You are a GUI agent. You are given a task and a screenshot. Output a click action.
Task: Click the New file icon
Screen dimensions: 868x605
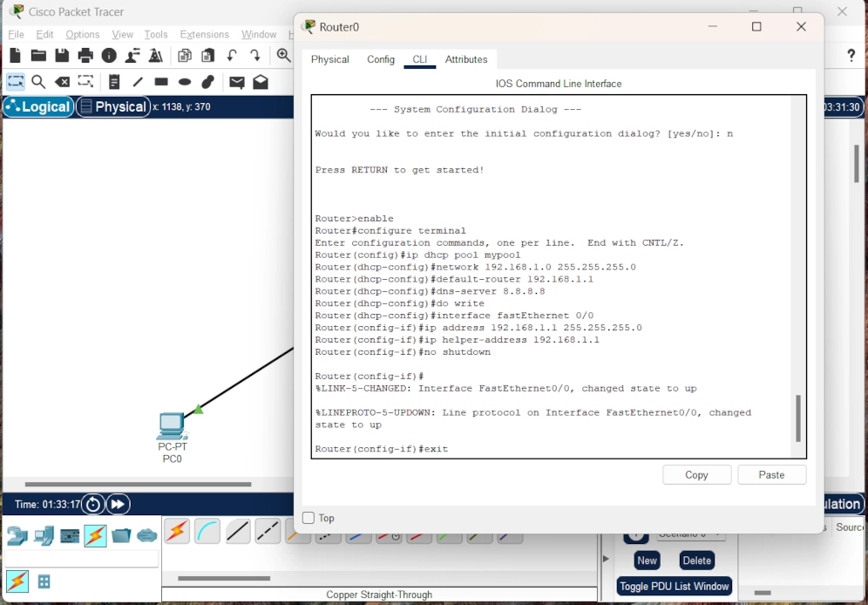[x=15, y=55]
